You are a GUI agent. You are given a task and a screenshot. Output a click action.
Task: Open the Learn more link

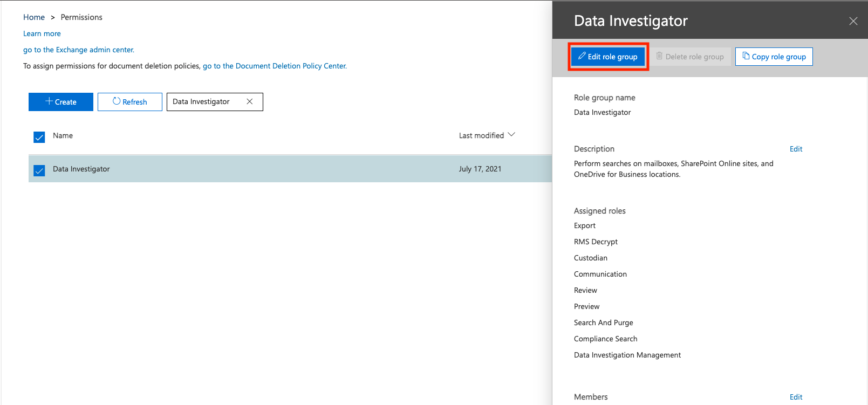[42, 33]
